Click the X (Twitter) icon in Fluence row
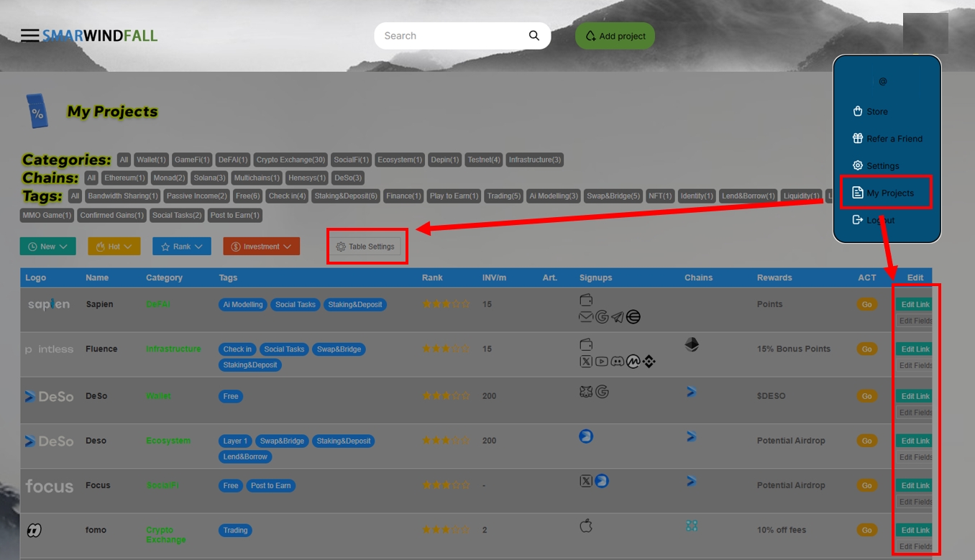The width and height of the screenshot is (975, 560). [x=585, y=362]
